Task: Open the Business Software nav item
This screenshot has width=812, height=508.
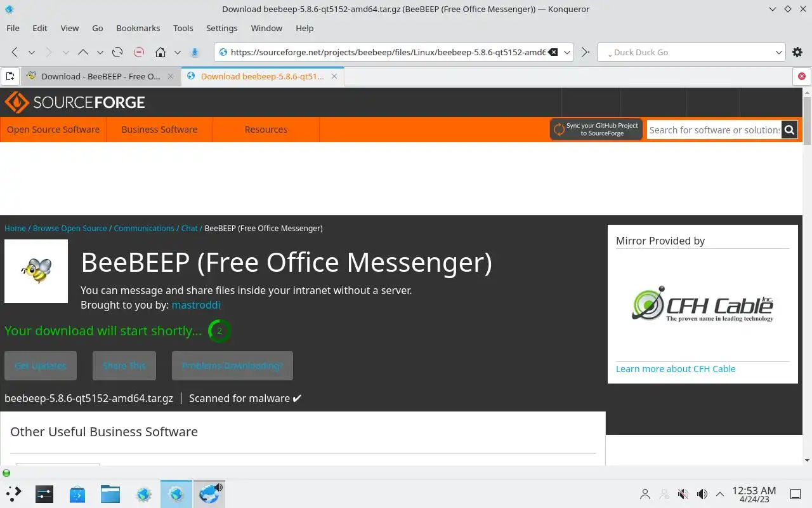Action: pyautogui.click(x=159, y=130)
